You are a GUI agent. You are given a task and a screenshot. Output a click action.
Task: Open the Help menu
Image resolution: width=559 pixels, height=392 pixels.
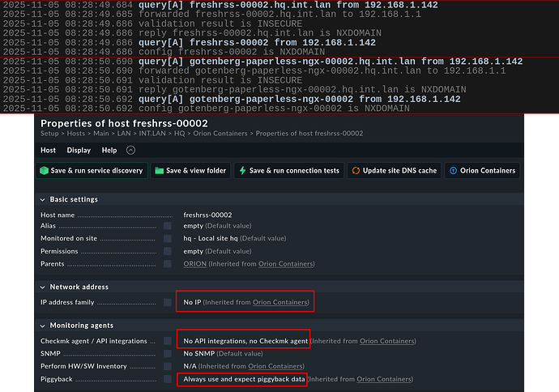point(109,151)
